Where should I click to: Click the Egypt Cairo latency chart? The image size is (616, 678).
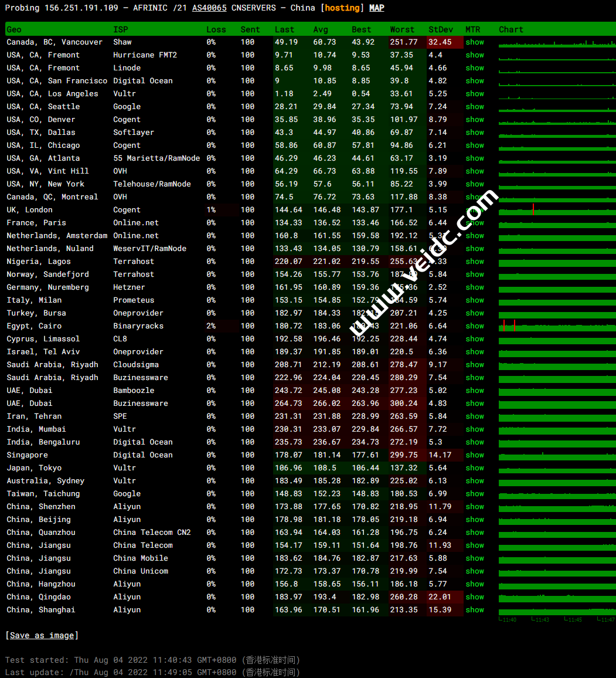(556, 326)
